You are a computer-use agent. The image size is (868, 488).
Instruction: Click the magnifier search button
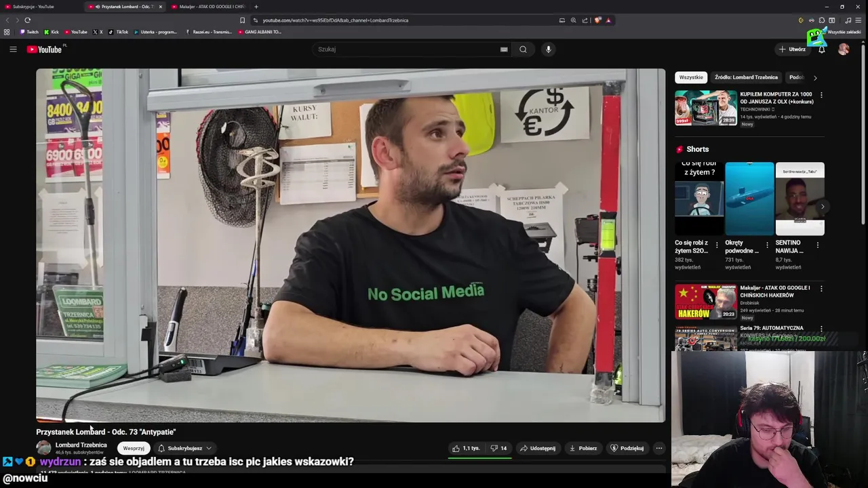coord(523,49)
